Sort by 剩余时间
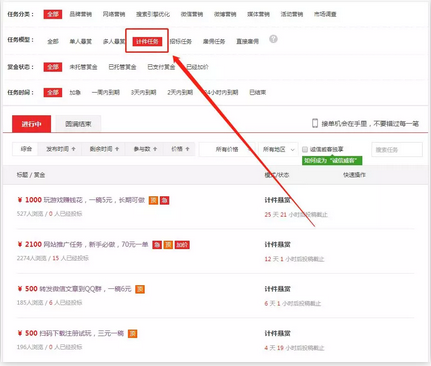 [104, 149]
